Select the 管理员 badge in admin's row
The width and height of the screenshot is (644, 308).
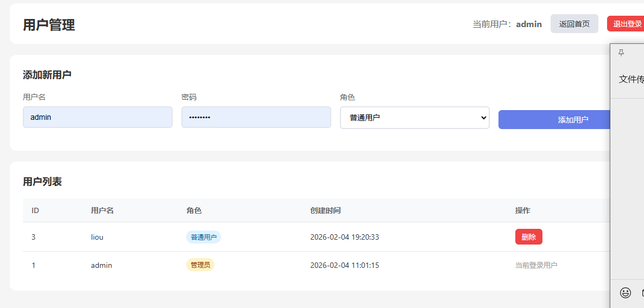200,265
